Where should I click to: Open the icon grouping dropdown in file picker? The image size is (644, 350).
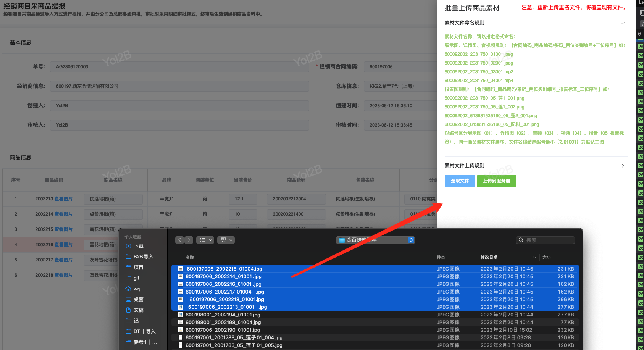(226, 240)
